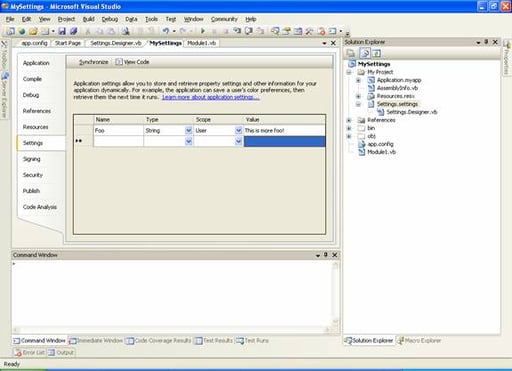
Task: Switch to the Immediate Window tab
Action: pos(96,341)
